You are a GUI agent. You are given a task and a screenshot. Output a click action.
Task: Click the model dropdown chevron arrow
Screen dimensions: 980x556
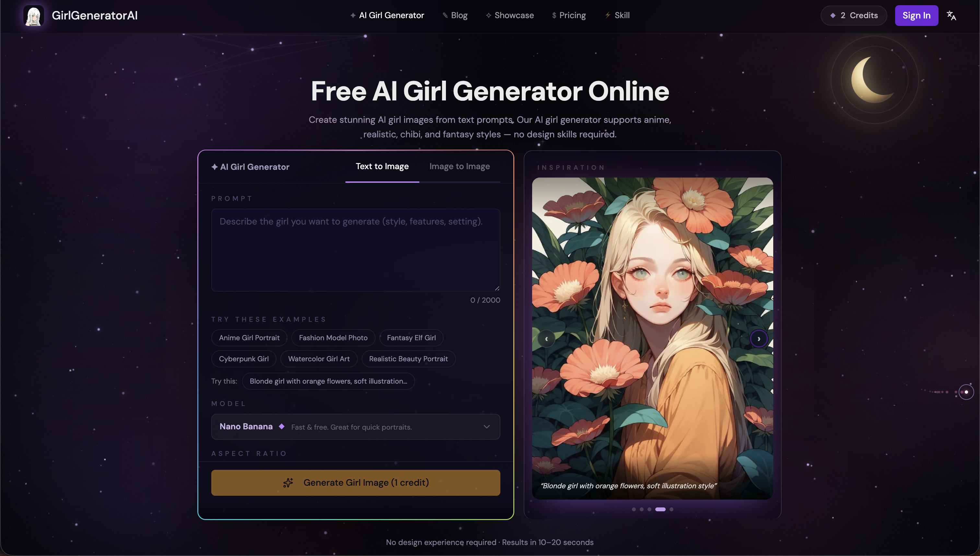pos(486,426)
